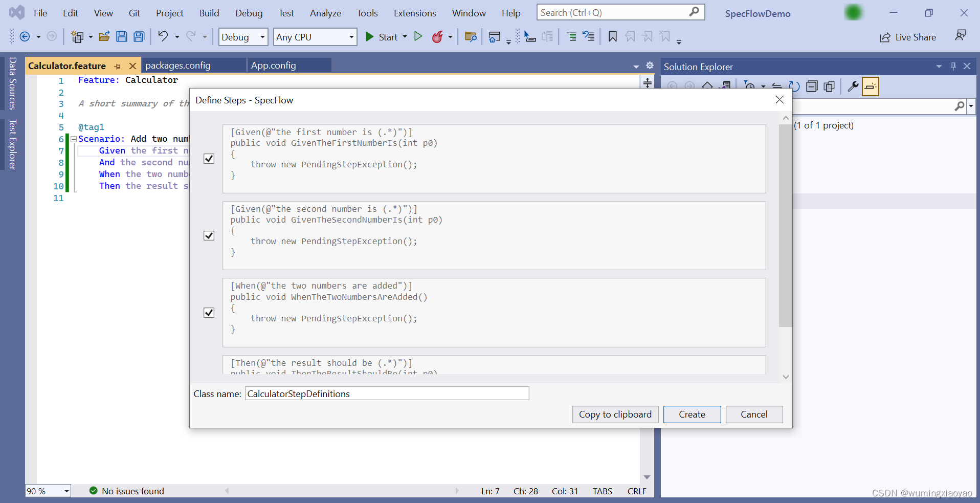The height and width of the screenshot is (503, 980).
Task: Click the editor split window handle icon
Action: [x=648, y=83]
